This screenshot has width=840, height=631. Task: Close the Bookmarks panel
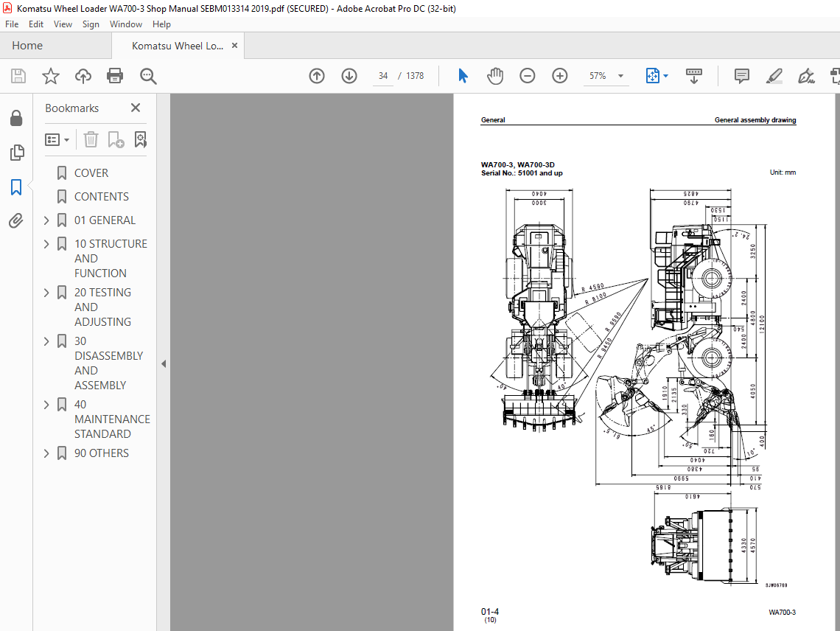136,108
